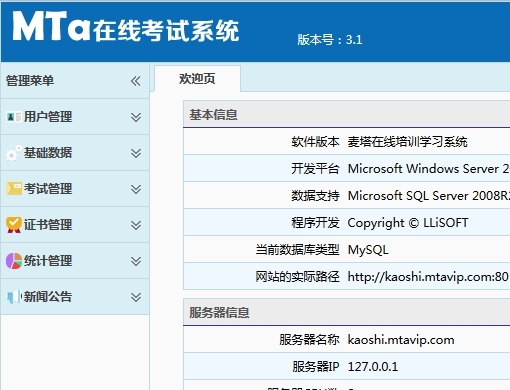The height and width of the screenshot is (390, 510).
Task: Expand the 新闻公告 chevron
Action: [136, 297]
